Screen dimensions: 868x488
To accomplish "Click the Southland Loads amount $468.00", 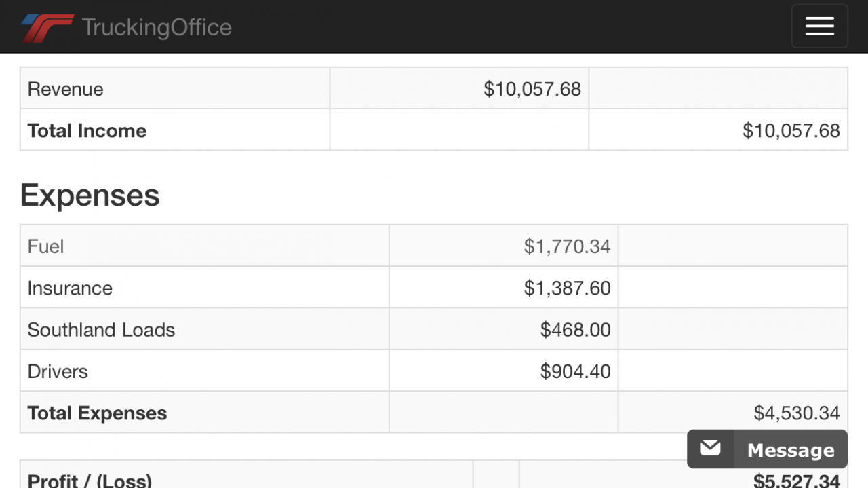I will point(575,330).
